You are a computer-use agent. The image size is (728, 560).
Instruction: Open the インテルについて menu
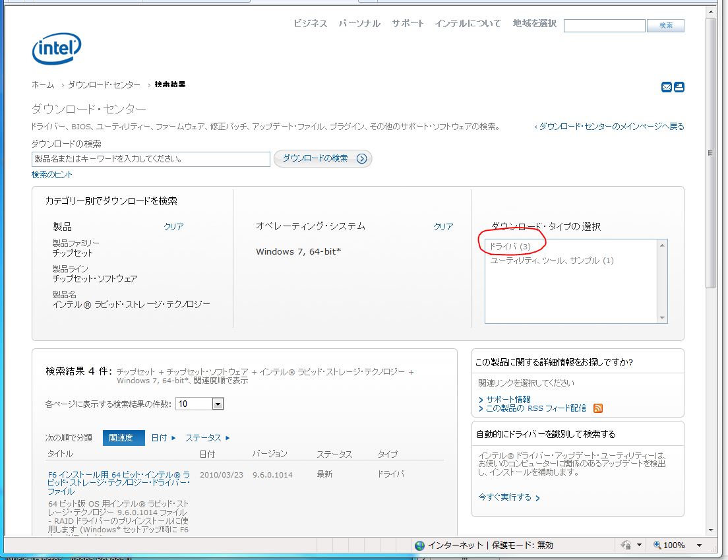pos(468,23)
